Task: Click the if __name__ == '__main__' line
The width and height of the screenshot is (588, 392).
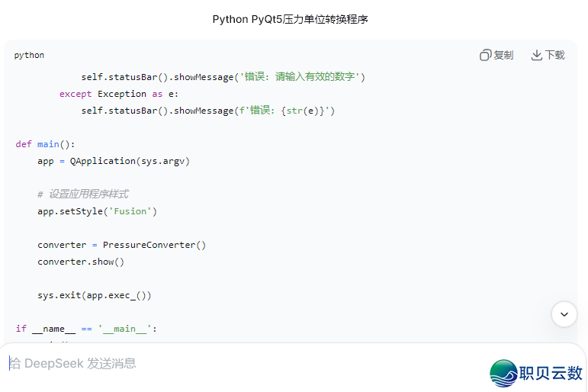Action: click(85, 329)
